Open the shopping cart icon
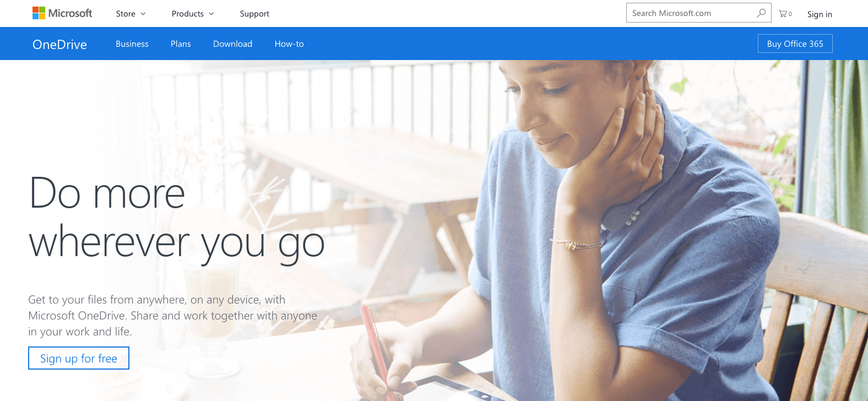 coord(785,14)
